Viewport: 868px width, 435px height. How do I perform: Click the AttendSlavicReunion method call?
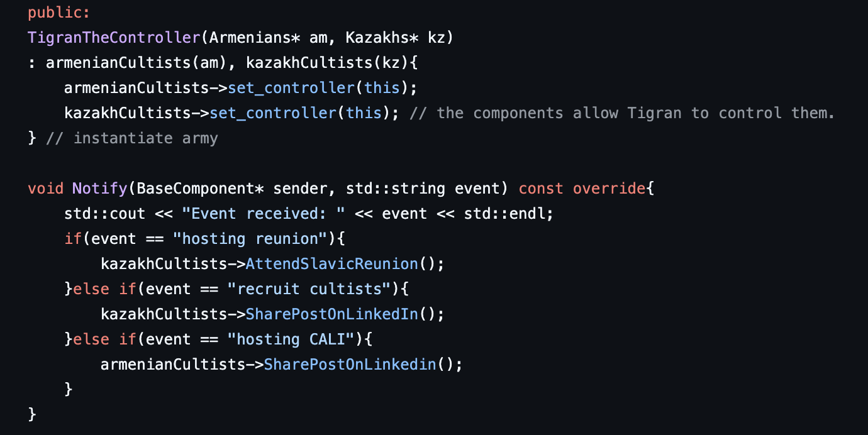(332, 263)
